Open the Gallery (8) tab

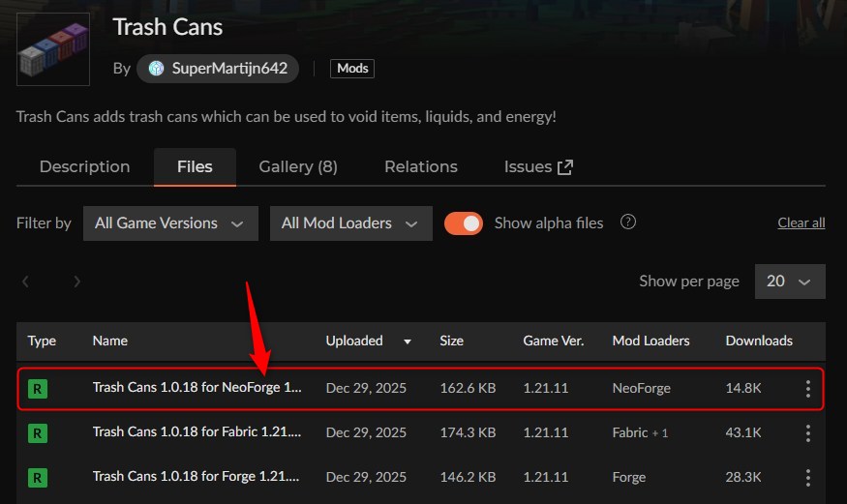point(298,166)
